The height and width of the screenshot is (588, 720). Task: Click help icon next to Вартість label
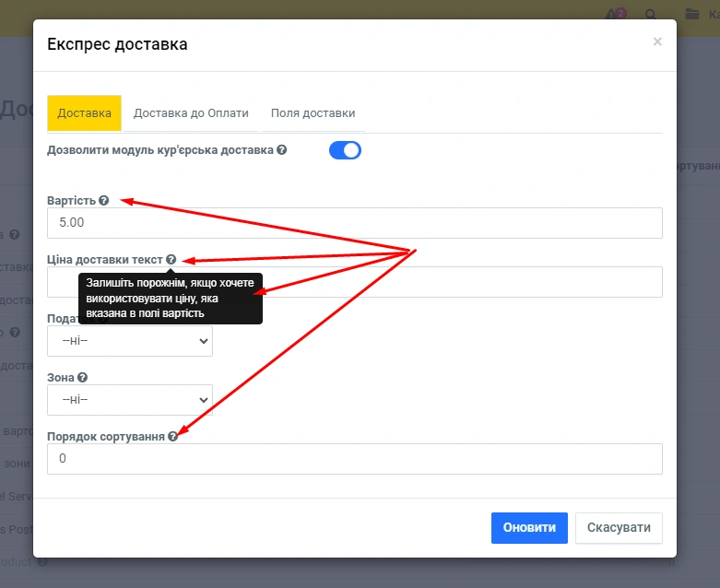pos(104,200)
